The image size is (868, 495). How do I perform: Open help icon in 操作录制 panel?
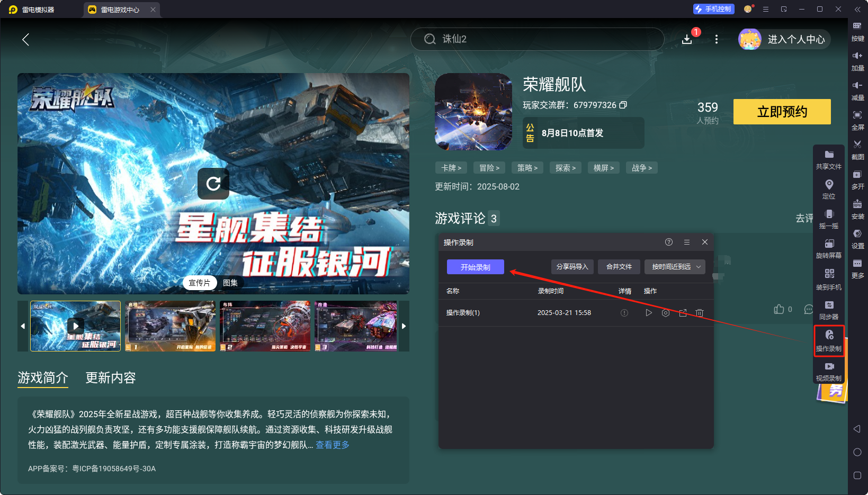point(669,242)
